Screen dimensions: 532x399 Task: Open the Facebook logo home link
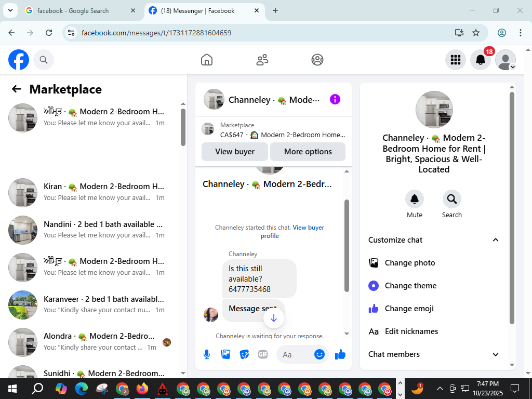pos(19,60)
